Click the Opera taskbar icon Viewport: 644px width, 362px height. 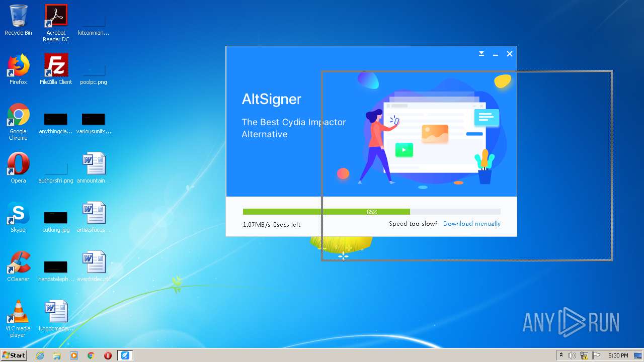pos(108,355)
